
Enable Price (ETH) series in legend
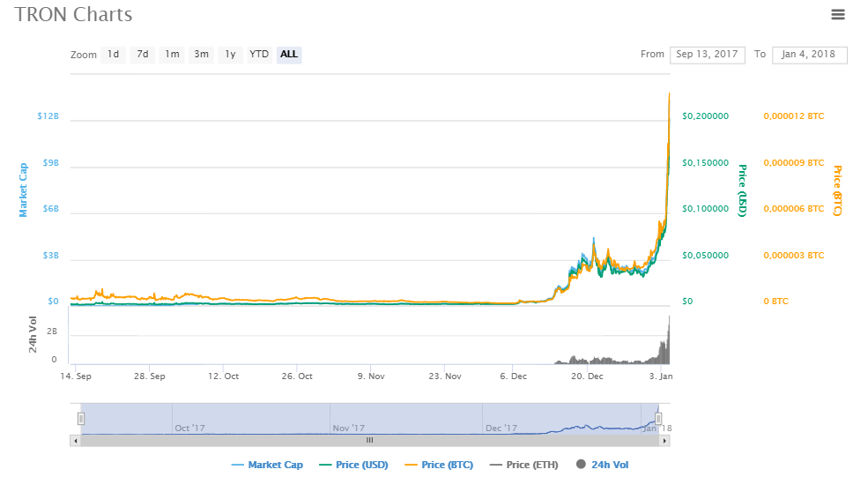[x=526, y=465]
